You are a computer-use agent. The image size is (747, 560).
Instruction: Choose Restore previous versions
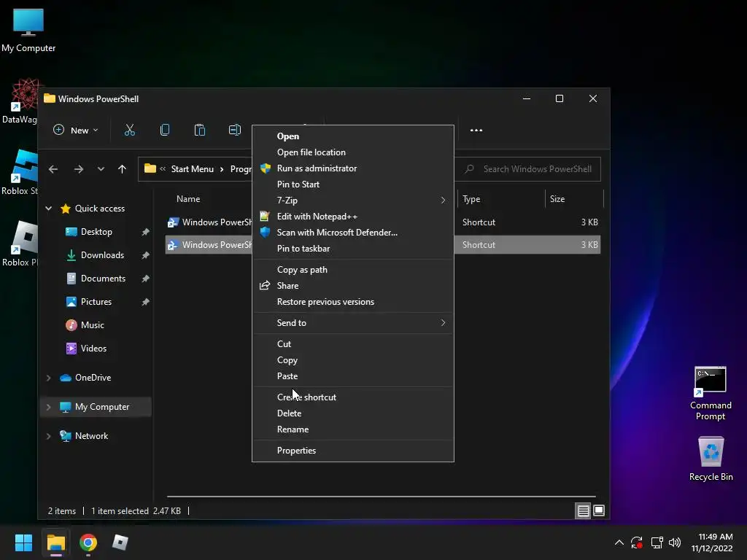[352, 302]
